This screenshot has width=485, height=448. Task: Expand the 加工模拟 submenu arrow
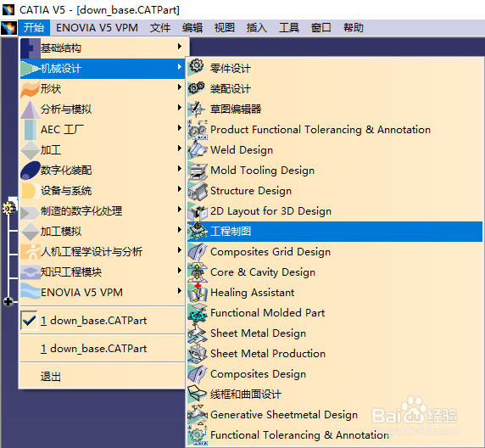[x=179, y=229]
